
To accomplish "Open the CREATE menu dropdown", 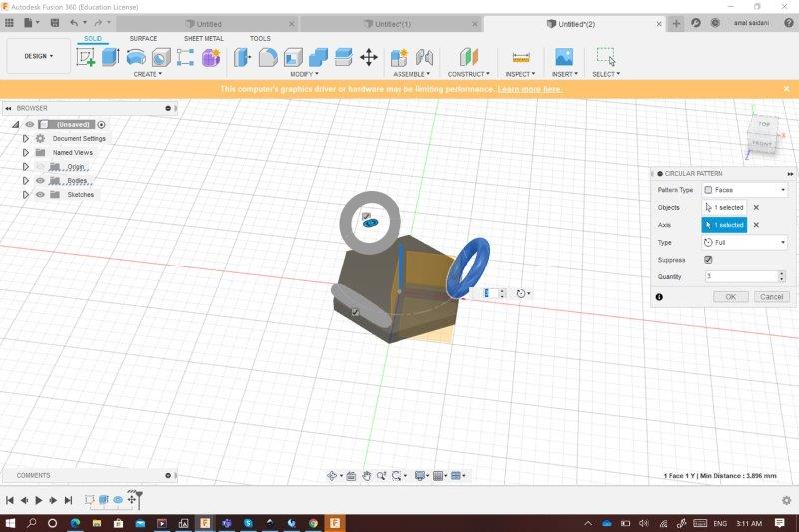I will 147,74.
